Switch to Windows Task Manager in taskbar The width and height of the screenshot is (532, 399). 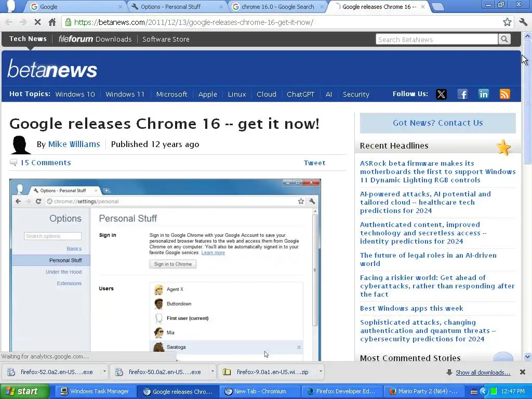tap(96, 391)
